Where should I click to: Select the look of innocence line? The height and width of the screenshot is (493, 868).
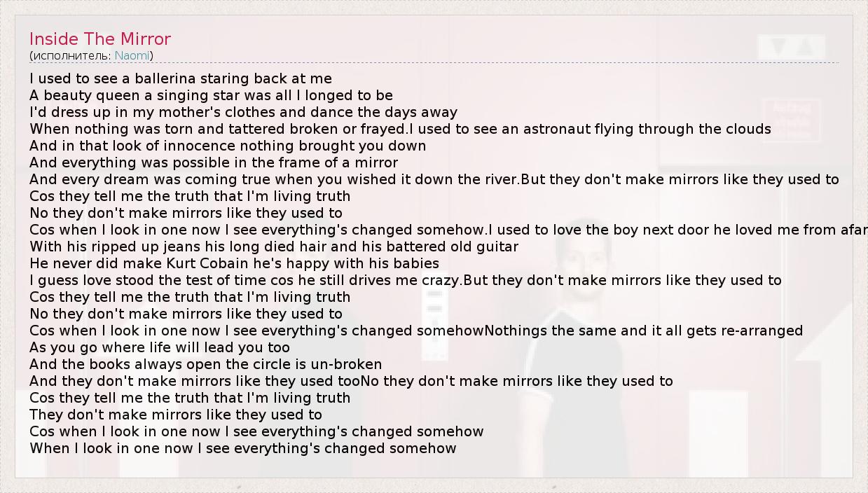[228, 146]
